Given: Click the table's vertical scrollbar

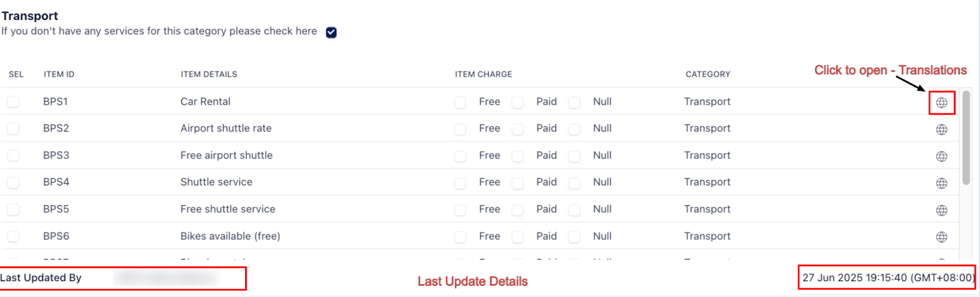Looking at the screenshot, I should [966, 138].
